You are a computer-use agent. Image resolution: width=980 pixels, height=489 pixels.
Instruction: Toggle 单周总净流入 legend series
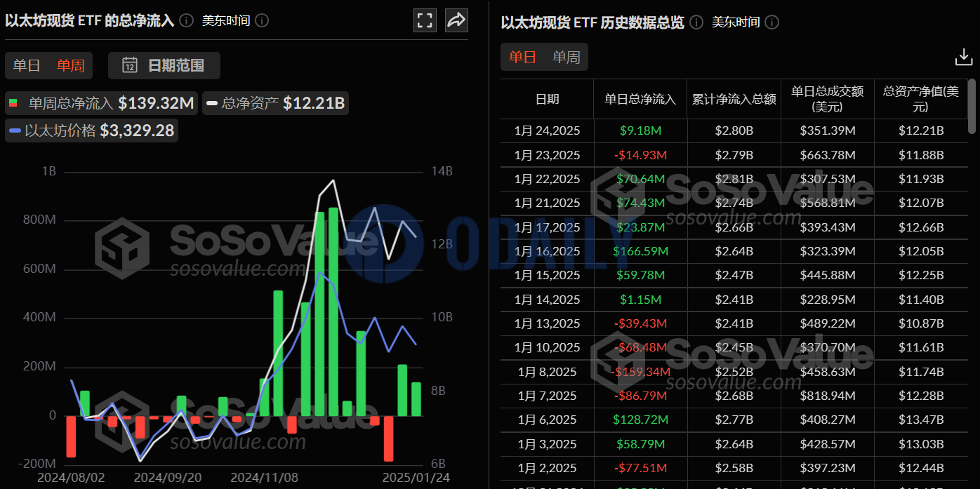[102, 103]
